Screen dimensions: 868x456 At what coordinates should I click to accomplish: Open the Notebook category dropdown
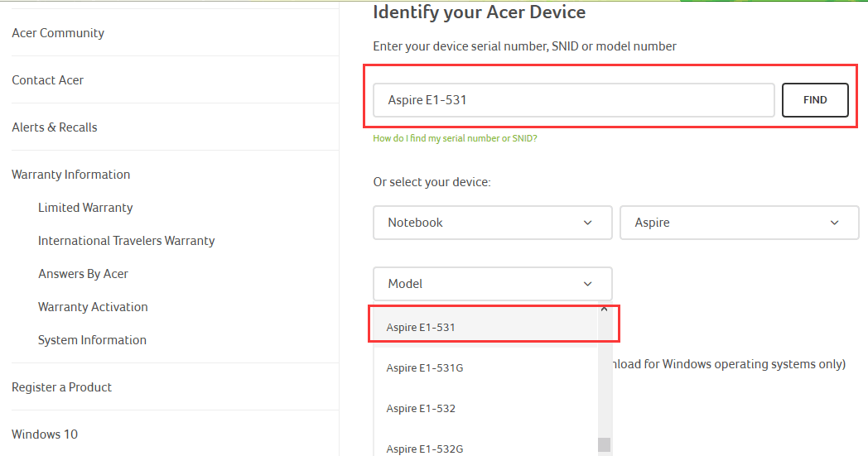pyautogui.click(x=493, y=223)
